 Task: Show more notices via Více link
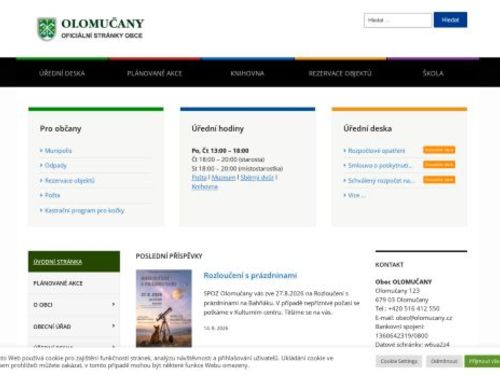[357, 195]
